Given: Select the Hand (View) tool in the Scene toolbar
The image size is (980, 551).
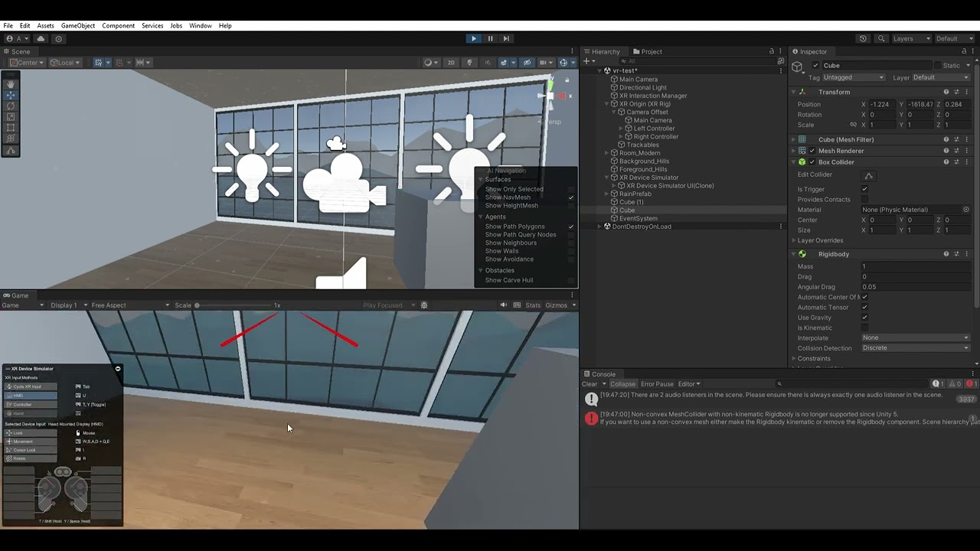Looking at the screenshot, I should [11, 84].
